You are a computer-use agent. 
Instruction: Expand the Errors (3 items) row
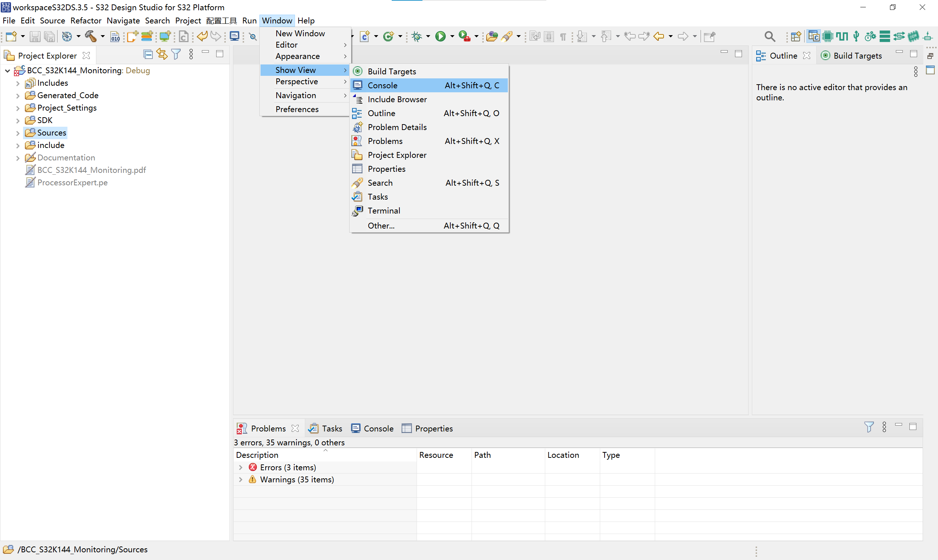coord(240,467)
